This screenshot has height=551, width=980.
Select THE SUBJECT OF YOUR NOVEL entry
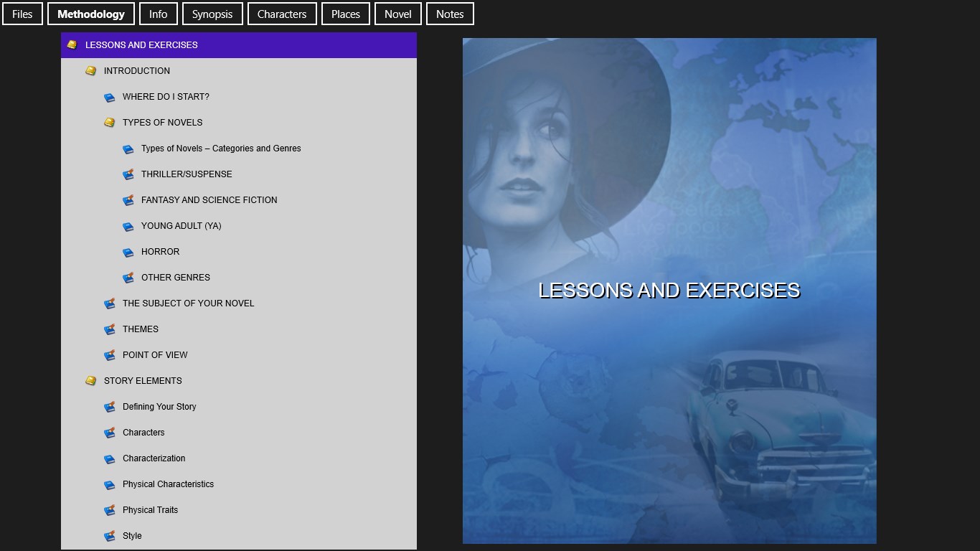188,303
